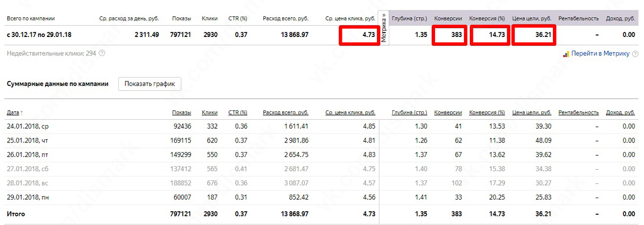The height and width of the screenshot is (225, 644).
Task: Click the Суммарные данные по кампании heading
Action: click(58, 84)
